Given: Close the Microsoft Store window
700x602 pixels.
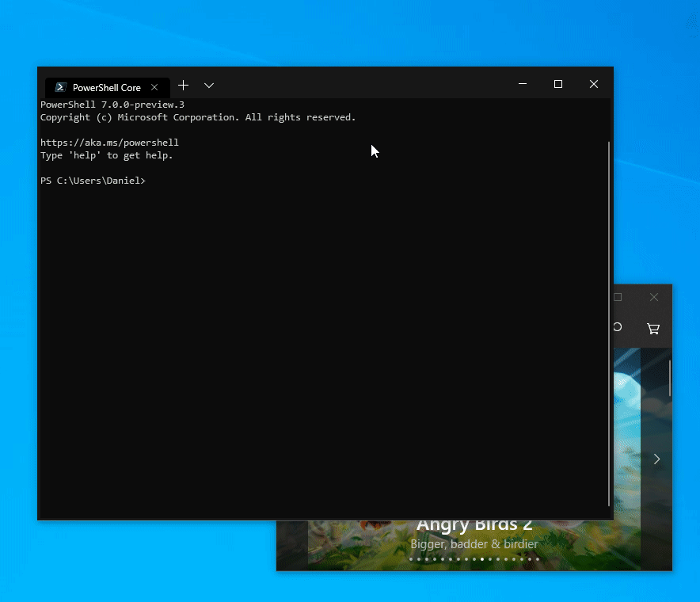Looking at the screenshot, I should click(x=654, y=297).
